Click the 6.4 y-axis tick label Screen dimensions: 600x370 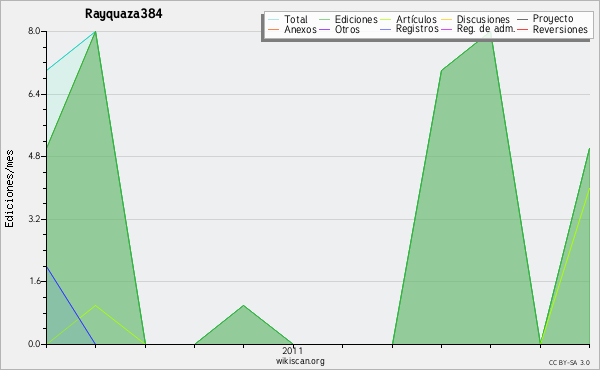click(x=34, y=94)
